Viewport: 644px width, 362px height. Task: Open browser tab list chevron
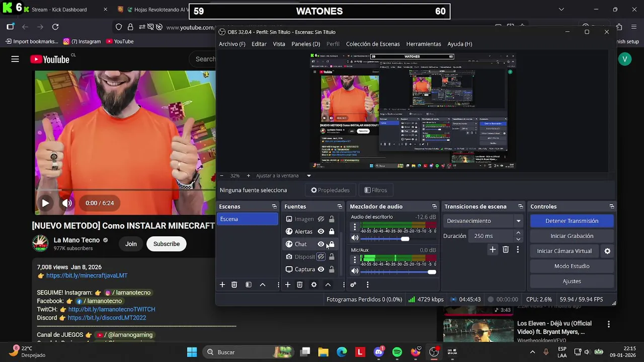click(x=561, y=9)
